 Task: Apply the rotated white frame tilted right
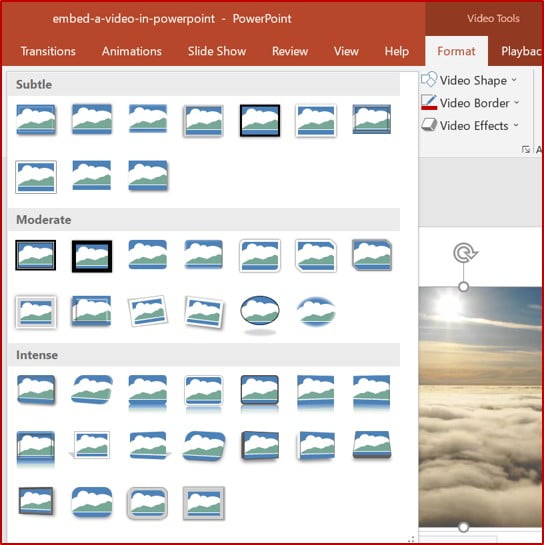(204, 312)
